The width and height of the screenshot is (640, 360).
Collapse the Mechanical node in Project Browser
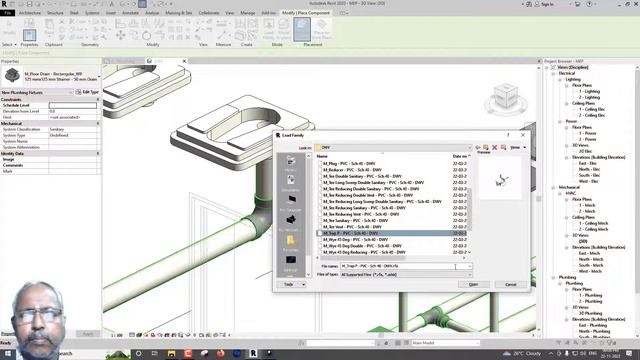[553, 187]
